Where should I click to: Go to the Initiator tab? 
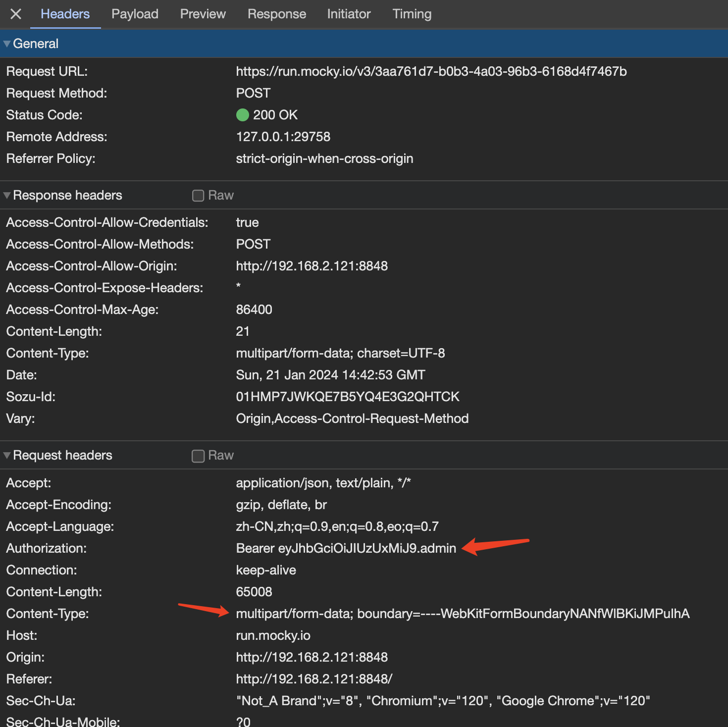point(349,14)
